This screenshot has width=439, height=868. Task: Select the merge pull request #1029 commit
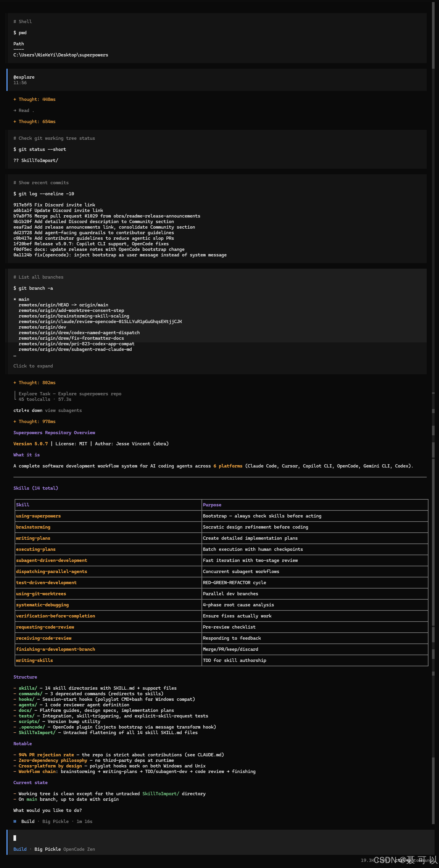pyautogui.click(x=107, y=216)
